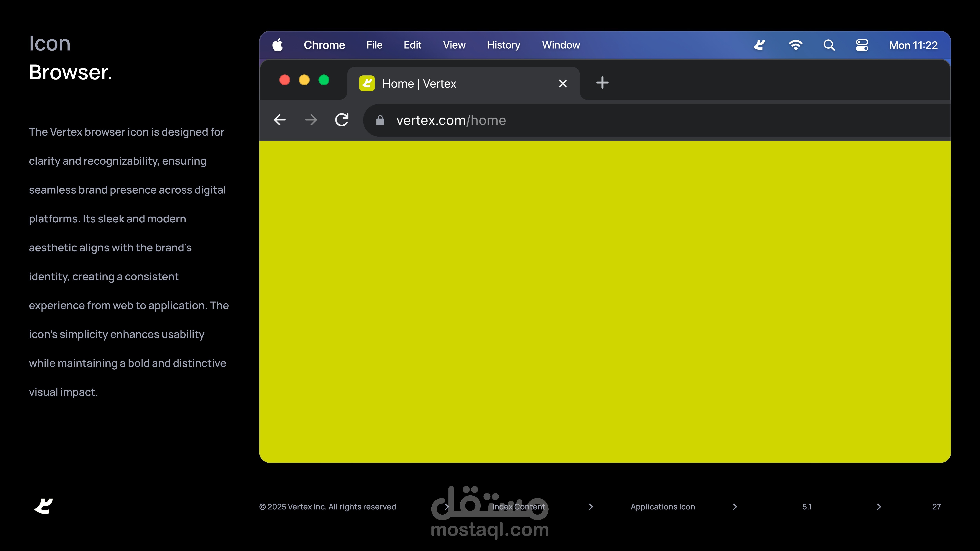
Task: Close the Home | Vertex tab
Action: point(563,83)
